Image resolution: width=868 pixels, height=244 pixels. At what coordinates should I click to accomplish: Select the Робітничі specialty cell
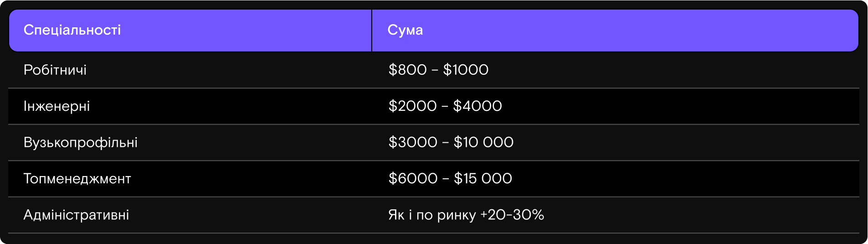(55, 70)
